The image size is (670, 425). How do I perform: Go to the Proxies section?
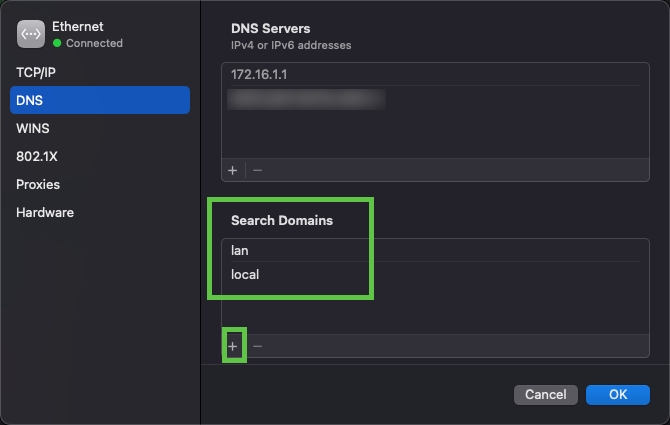click(x=38, y=185)
